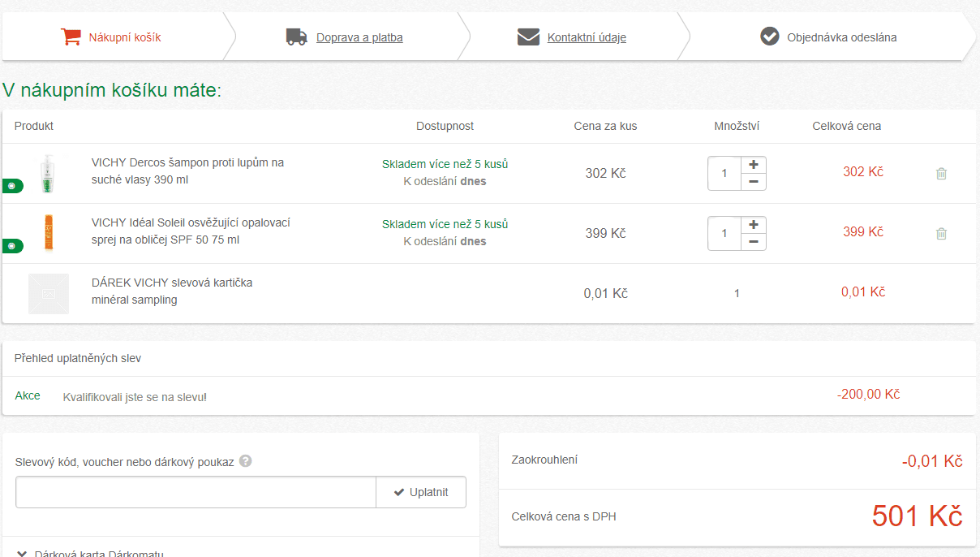Image resolution: width=980 pixels, height=557 pixels.
Task: Increase quantity of Idéal Soleil spray
Action: pyautogui.click(x=754, y=225)
